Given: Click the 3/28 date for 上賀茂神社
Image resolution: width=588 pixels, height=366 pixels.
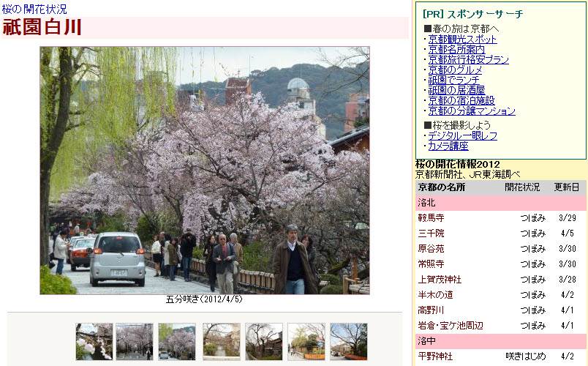Looking at the screenshot, I should pos(568,280).
